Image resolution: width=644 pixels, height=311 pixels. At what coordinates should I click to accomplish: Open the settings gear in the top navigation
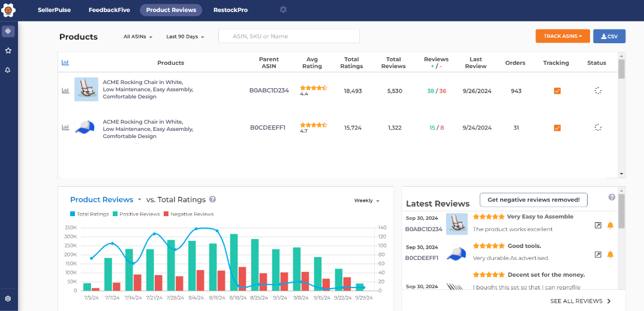point(283,10)
